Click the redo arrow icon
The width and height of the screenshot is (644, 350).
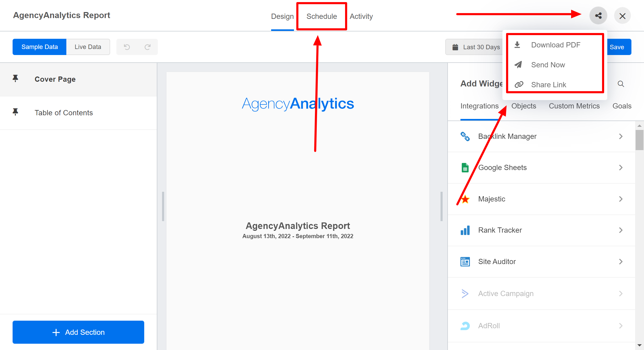147,47
